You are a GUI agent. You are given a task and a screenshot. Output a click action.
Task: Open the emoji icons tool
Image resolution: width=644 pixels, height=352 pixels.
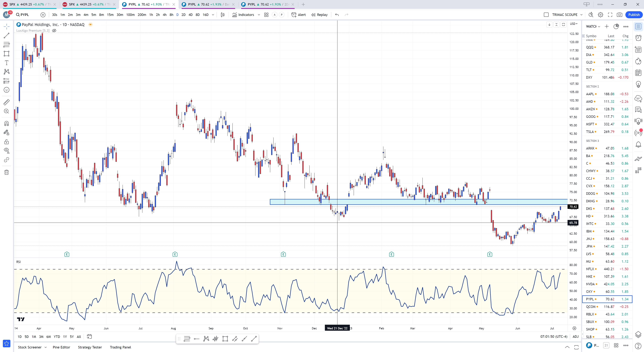click(x=7, y=90)
